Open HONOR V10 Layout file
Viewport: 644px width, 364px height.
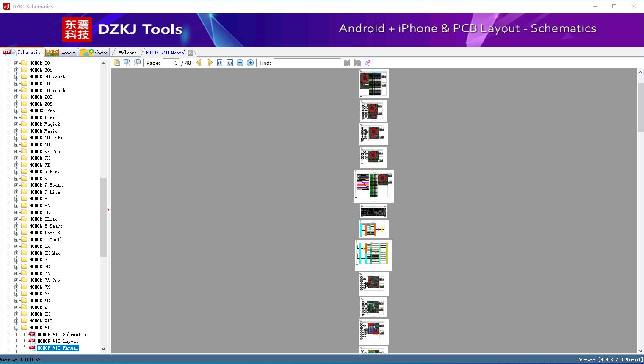click(x=58, y=341)
